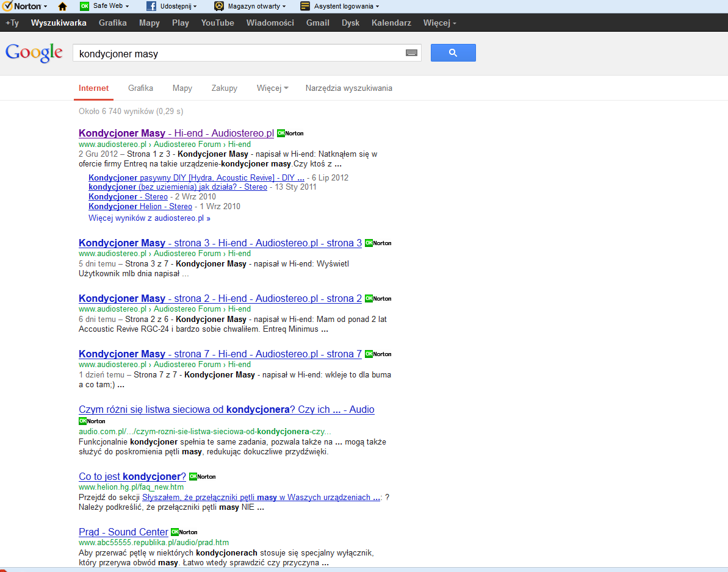Open Czym różni się listwa sieciowa result
The height and width of the screenshot is (572, 728).
click(226, 410)
